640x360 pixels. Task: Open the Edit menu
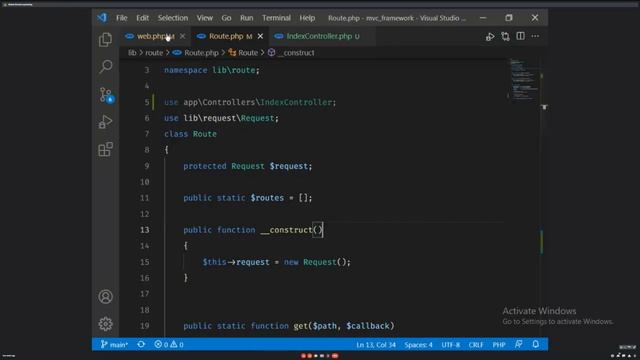142,18
